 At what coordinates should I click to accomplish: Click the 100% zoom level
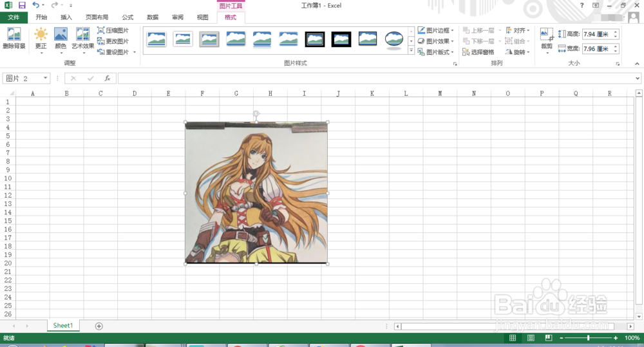click(632, 337)
